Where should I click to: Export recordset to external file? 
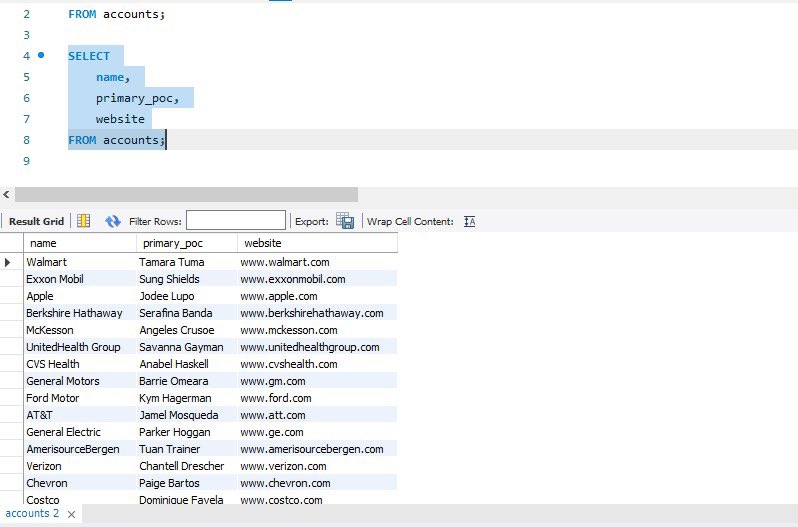click(345, 221)
